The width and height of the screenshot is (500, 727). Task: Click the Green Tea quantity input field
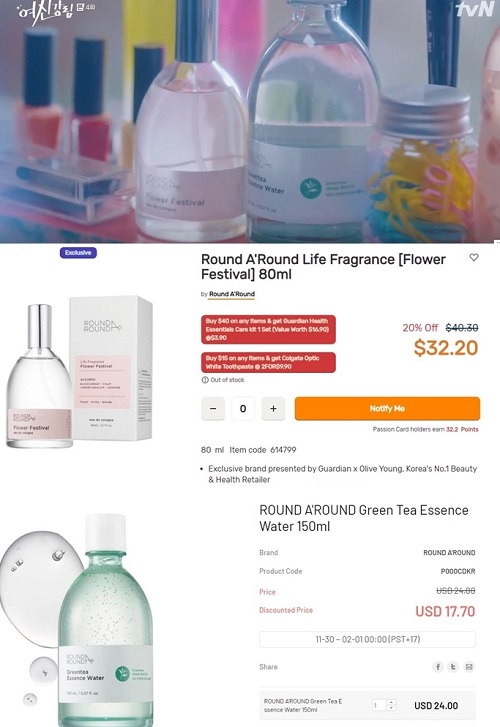click(x=380, y=705)
